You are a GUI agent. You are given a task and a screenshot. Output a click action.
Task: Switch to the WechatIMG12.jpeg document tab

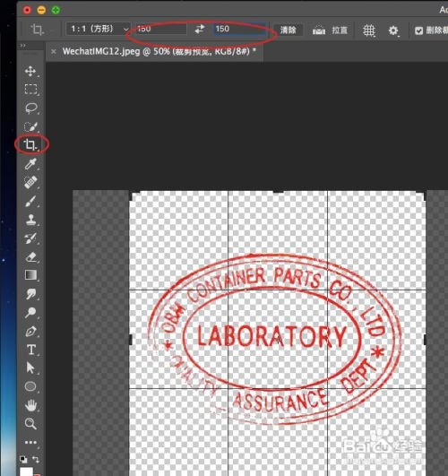pos(159,51)
